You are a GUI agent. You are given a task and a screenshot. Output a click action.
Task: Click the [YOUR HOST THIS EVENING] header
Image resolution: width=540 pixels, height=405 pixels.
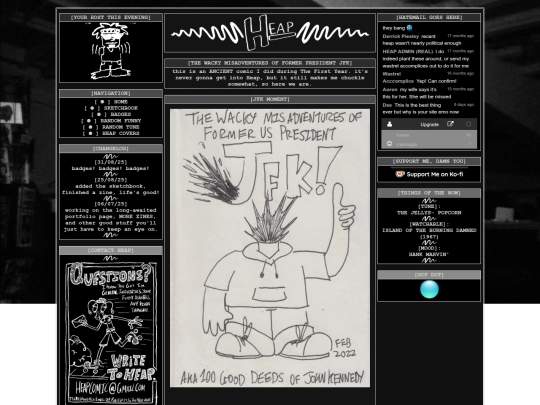click(x=111, y=17)
